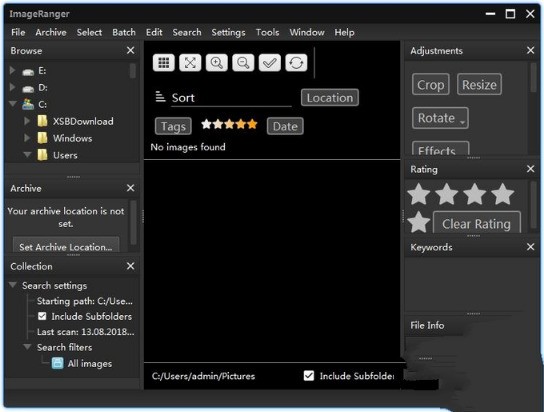The height and width of the screenshot is (412, 544).
Task: Click the D: drive icon
Action: pos(28,88)
